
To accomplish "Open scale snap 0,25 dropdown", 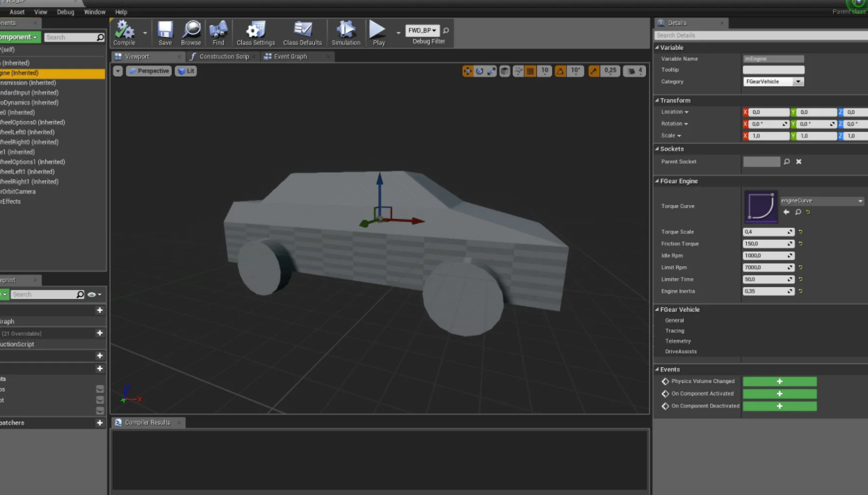I will [x=610, y=71].
